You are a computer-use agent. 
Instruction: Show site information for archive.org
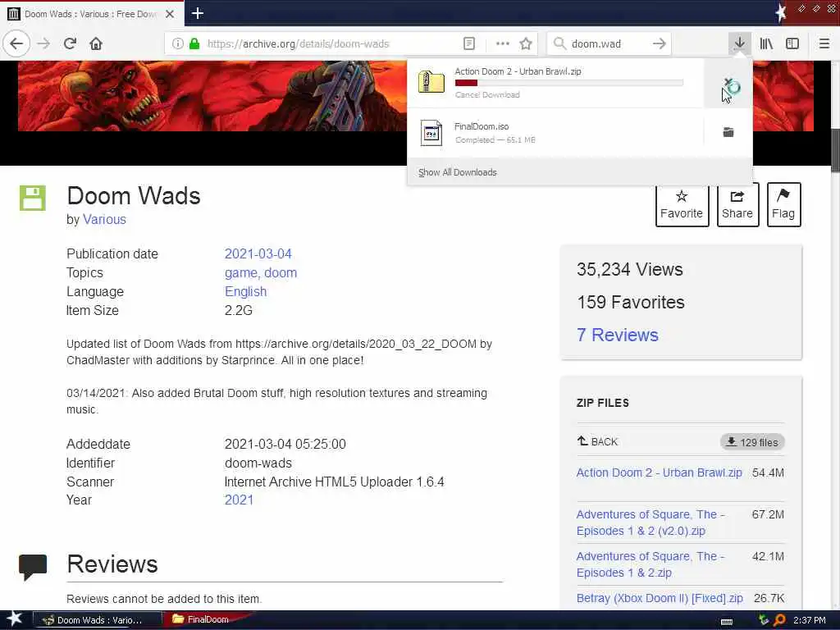(177, 43)
